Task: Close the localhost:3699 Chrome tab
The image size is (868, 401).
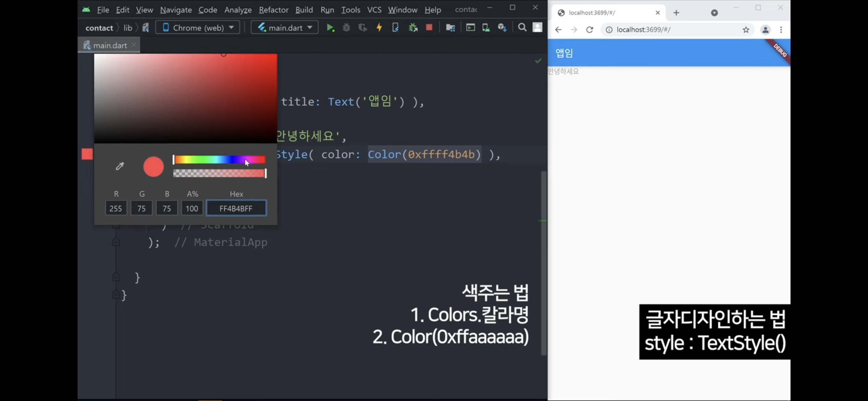Action: 658,13
